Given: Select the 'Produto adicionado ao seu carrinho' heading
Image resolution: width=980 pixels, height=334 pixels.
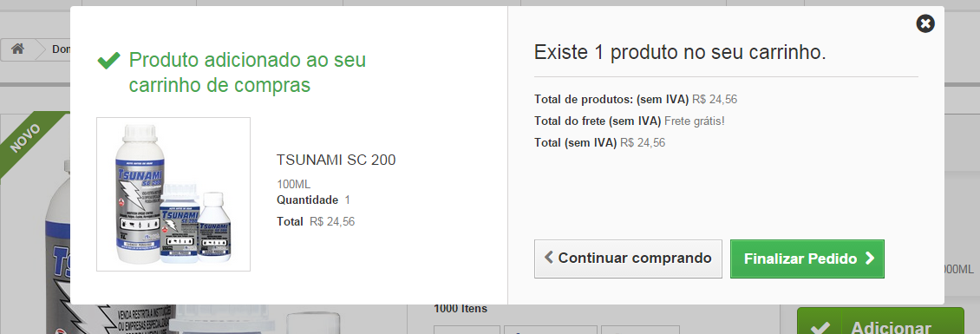Looking at the screenshot, I should (247, 73).
